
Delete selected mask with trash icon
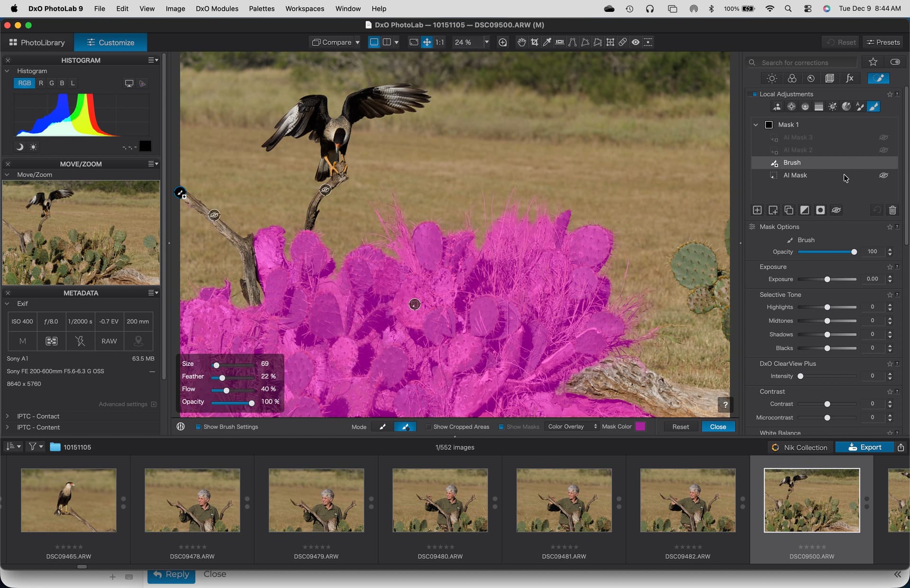(x=892, y=210)
